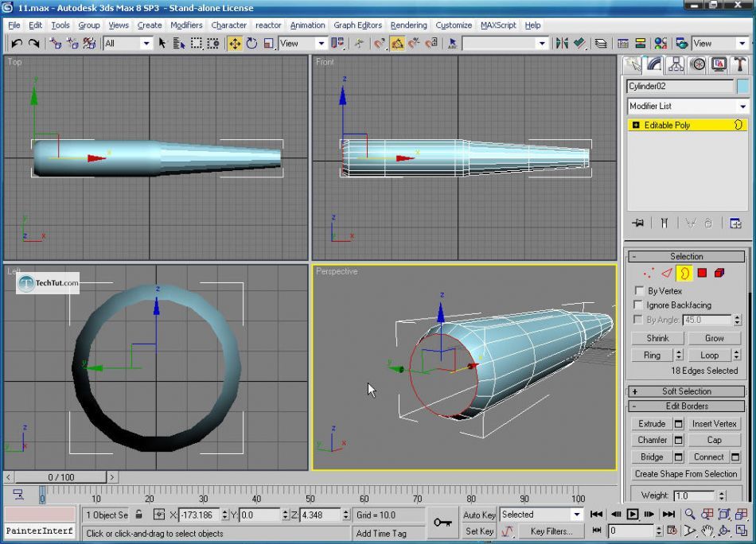
Task: Click the Insert Vertex button
Action: pyautogui.click(x=714, y=424)
